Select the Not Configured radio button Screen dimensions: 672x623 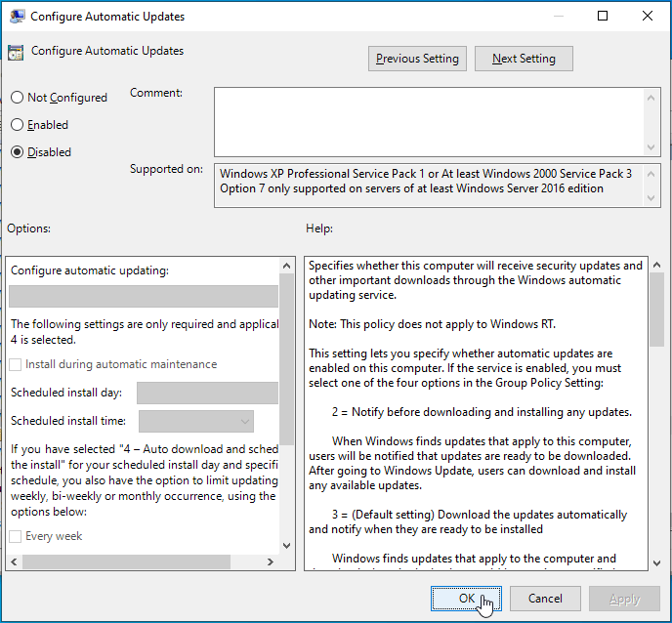click(x=17, y=98)
